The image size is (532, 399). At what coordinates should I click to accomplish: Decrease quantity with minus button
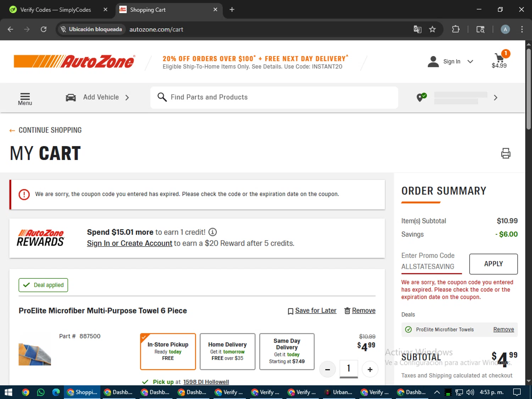pyautogui.click(x=327, y=370)
